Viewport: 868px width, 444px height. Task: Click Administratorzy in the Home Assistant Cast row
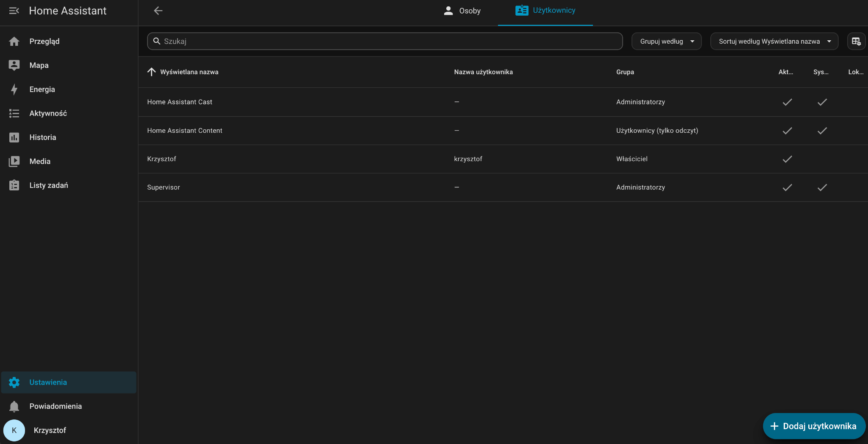click(640, 102)
